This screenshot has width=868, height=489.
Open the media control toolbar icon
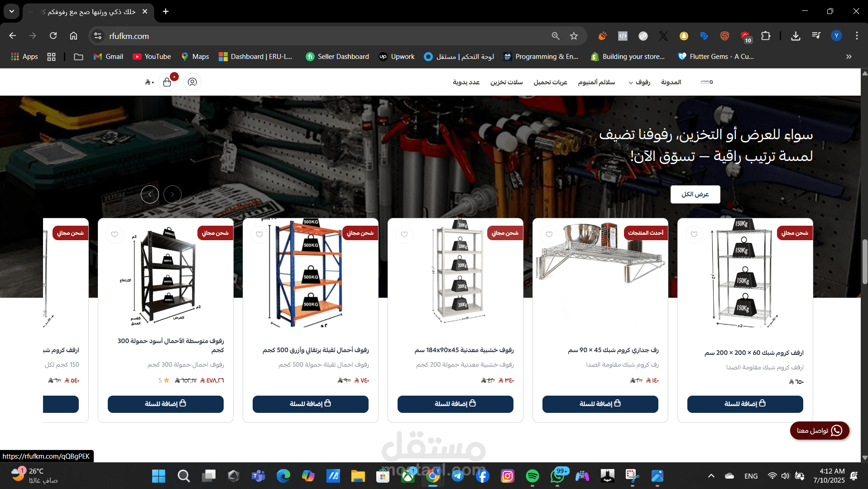(816, 36)
